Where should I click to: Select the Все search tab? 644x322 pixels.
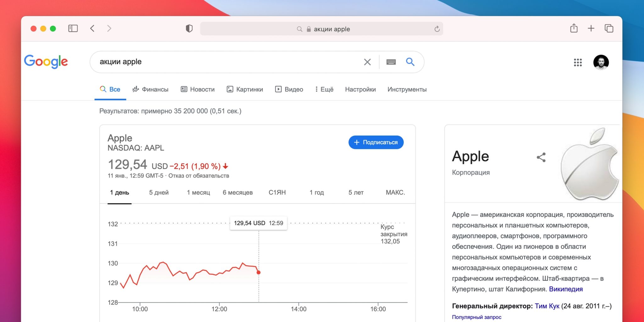coord(110,89)
